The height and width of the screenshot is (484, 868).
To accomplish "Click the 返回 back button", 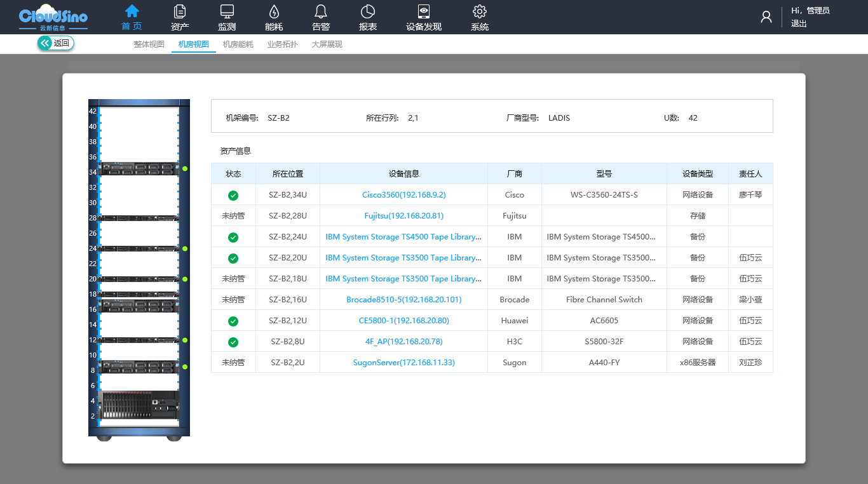I will click(56, 43).
